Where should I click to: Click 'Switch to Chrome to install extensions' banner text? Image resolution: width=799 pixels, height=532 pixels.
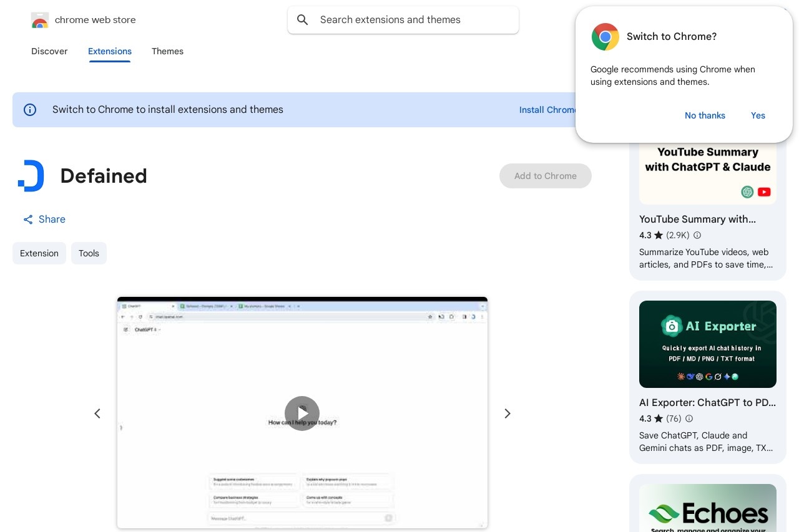tap(168, 110)
